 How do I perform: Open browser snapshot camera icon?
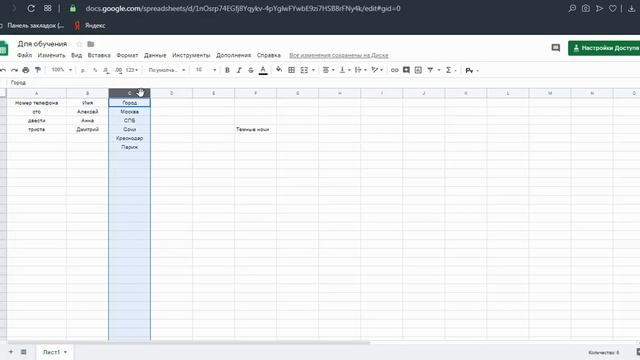(x=586, y=8)
